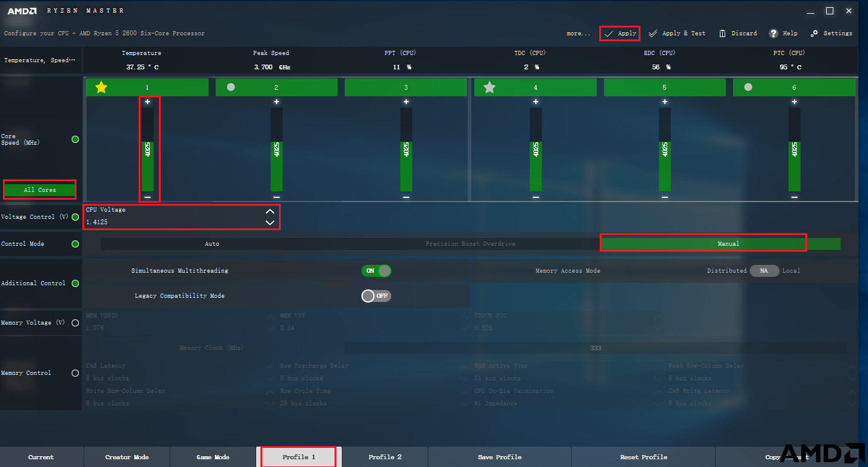Decrease core 5 speed with minus icon
Screen dimensions: 868x467
(665, 197)
